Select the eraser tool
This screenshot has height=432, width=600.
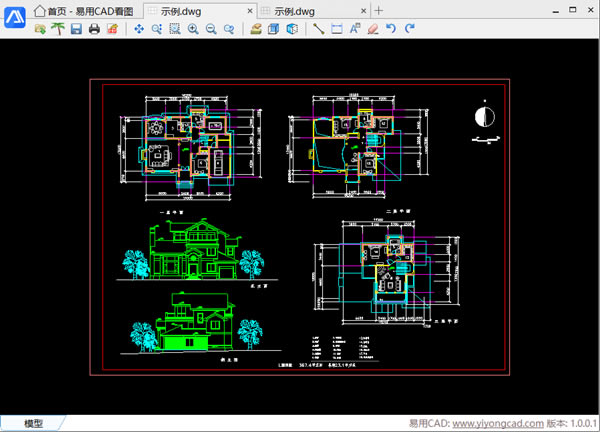point(373,29)
